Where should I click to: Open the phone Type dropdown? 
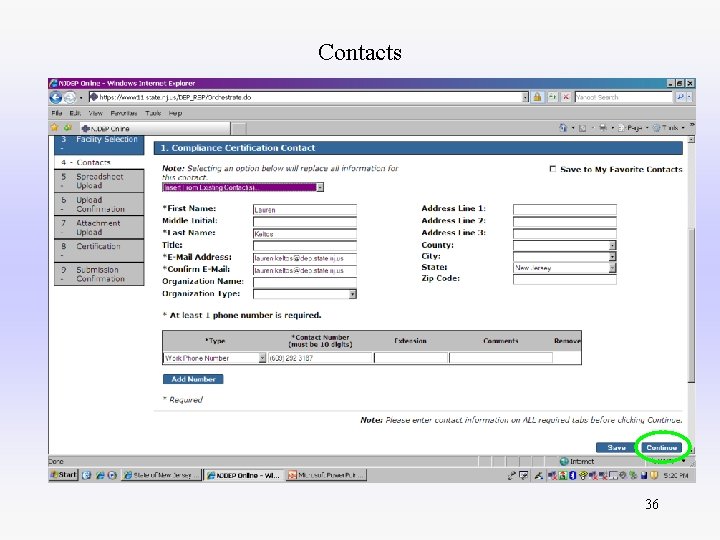coord(215,358)
